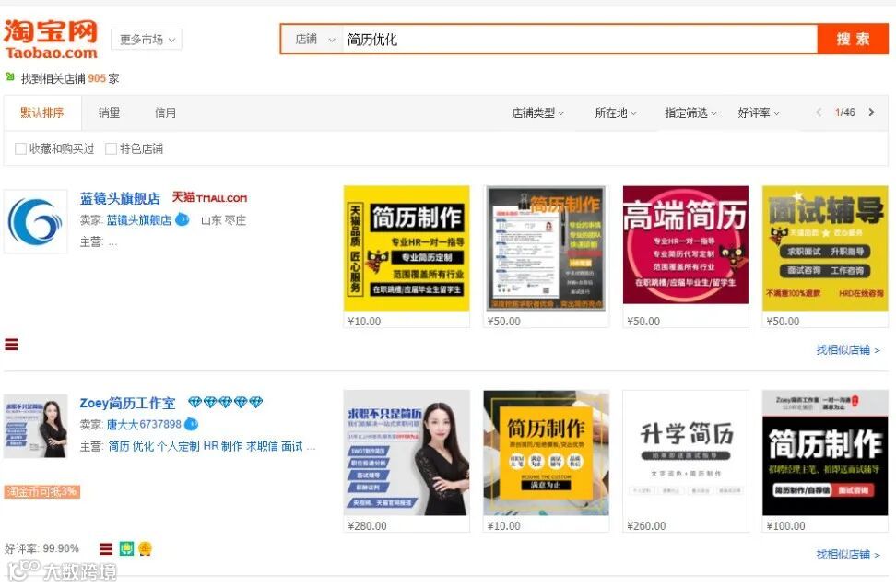Open the 蓝镜头旗舰店 shop title link
Viewport: 896px width, 588px height.
point(120,198)
